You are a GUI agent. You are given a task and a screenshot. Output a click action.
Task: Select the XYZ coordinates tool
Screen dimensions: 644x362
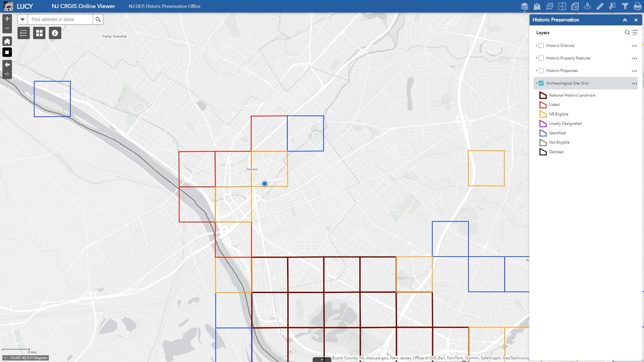coord(550,6)
